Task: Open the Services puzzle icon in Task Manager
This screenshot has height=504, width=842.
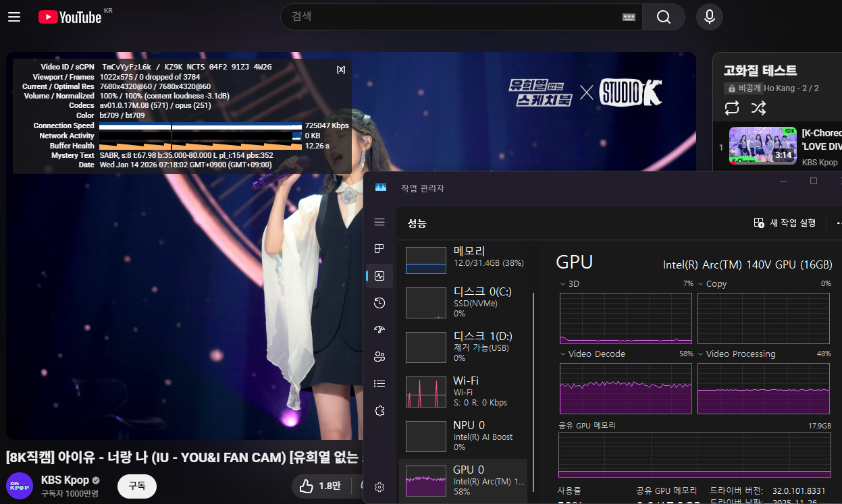Action: pyautogui.click(x=379, y=411)
